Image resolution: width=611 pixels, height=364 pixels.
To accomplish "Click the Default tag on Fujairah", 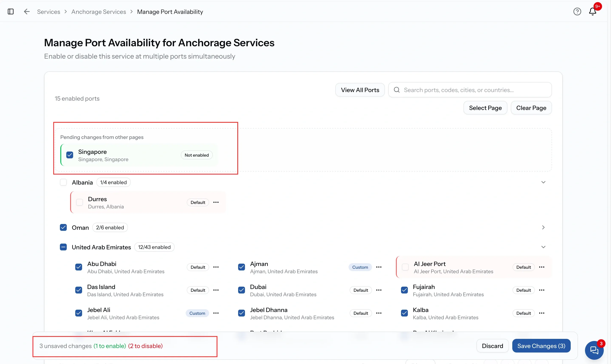I will pos(523,290).
